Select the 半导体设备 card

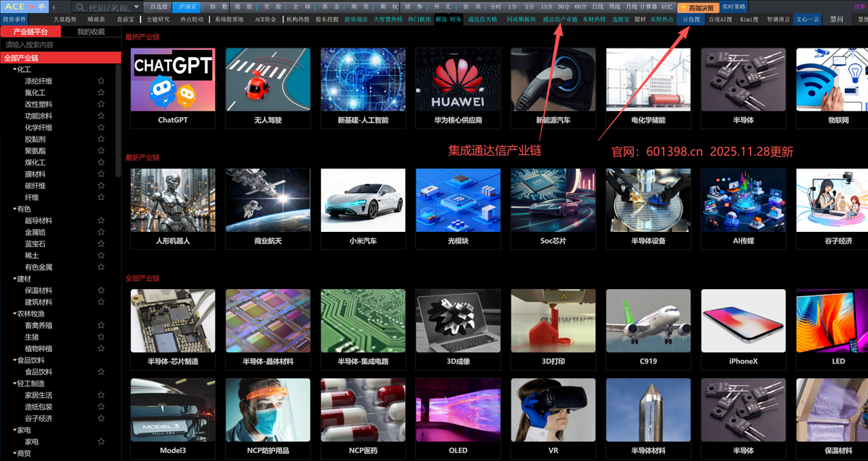648,210
